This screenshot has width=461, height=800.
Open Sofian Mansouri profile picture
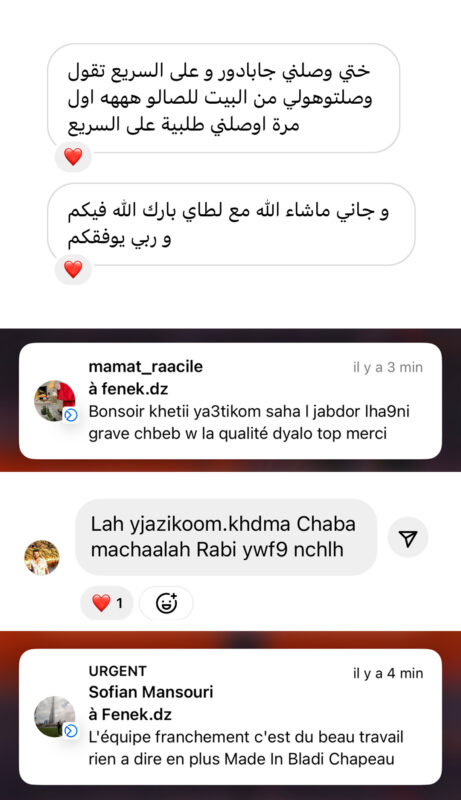coord(55,716)
